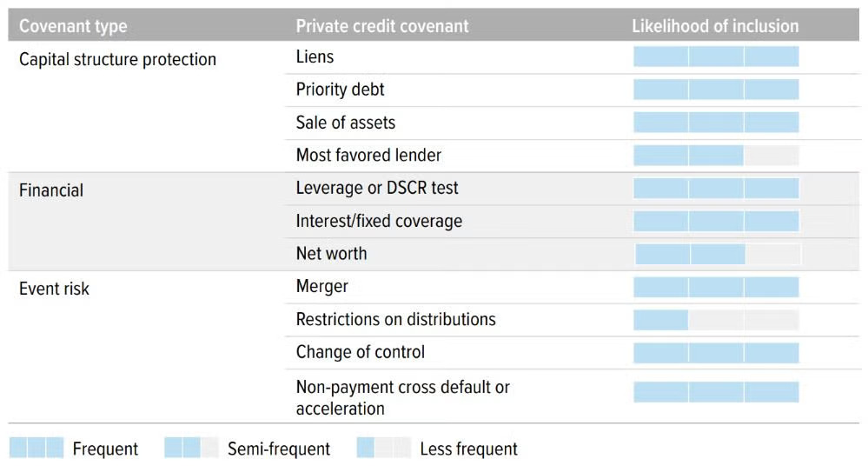Click the Frequent legend bar icon
The image size is (868, 472).
36,449
